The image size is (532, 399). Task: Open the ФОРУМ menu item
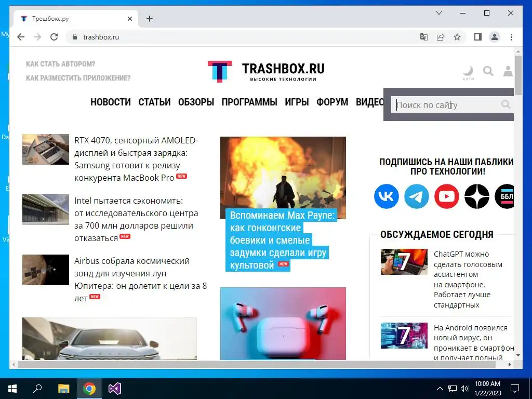[332, 102]
